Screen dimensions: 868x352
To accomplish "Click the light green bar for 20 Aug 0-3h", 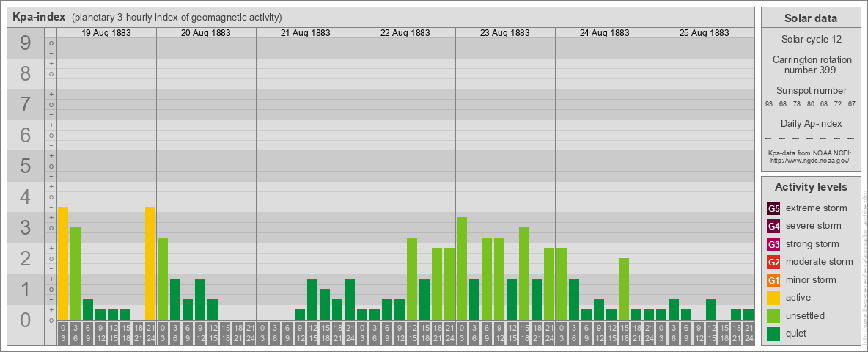I will click(x=163, y=279).
